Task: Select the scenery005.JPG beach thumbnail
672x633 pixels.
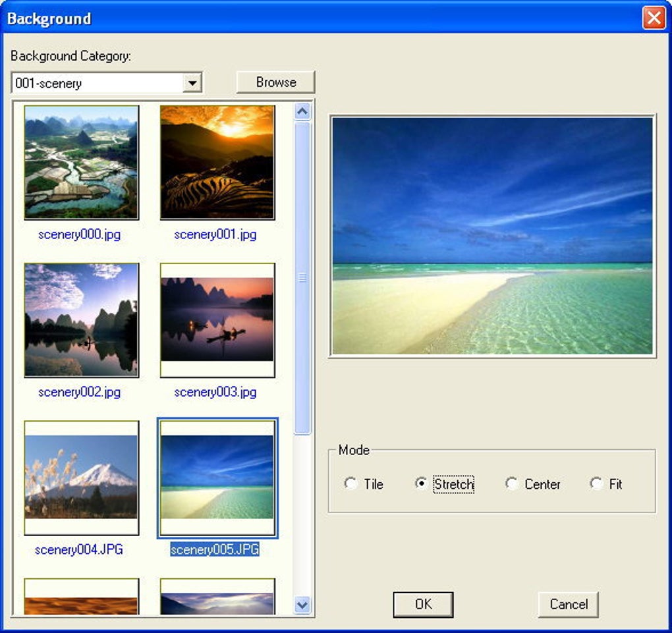Action: (x=217, y=478)
